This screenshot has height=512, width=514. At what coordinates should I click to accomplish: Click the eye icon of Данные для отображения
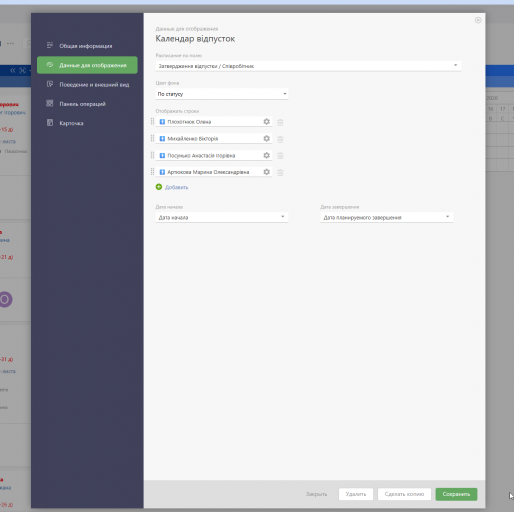(50, 65)
